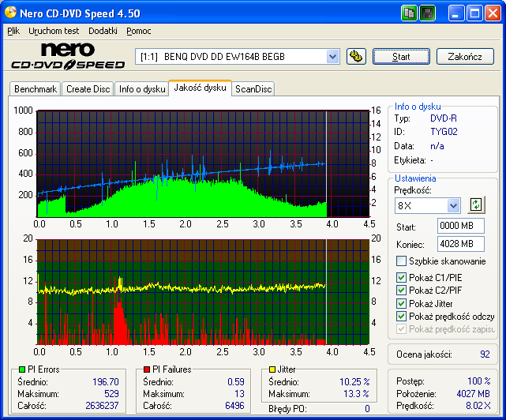506x420 pixels.
Task: Open the Uruchom test menu
Action: point(54,31)
